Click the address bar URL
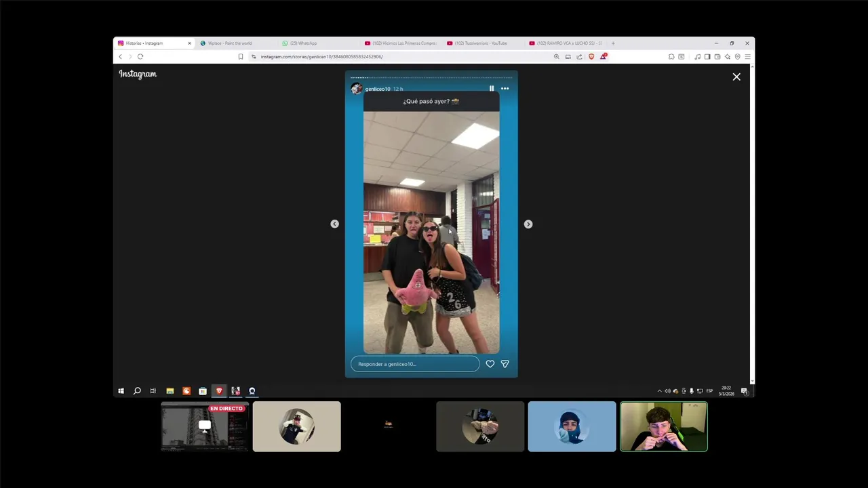The width and height of the screenshot is (868, 488). [322, 56]
